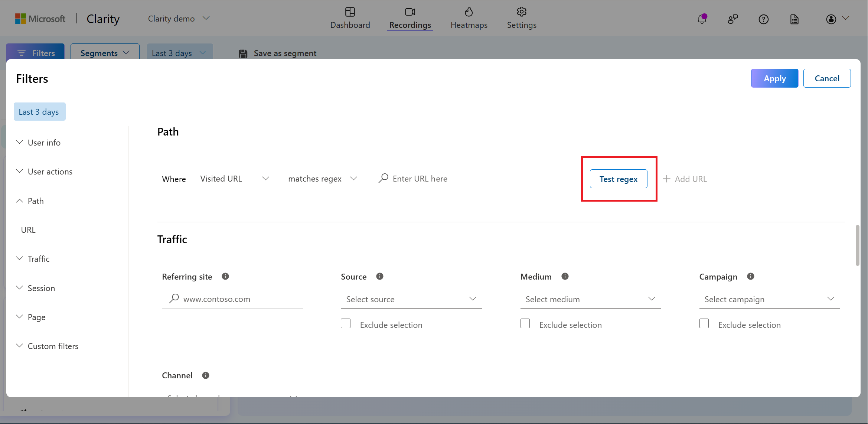This screenshot has height=424, width=868.
Task: Switch to the Dashboard tab
Action: pos(350,18)
